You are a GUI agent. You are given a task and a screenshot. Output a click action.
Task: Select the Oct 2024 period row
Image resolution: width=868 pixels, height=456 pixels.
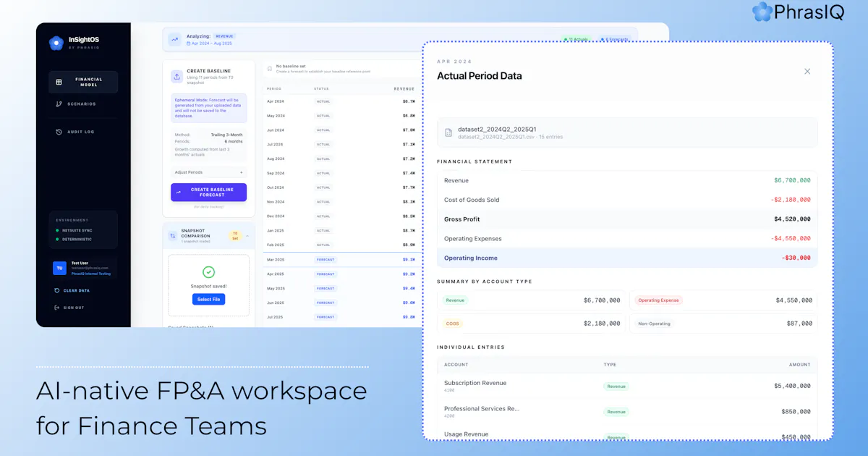pyautogui.click(x=343, y=187)
